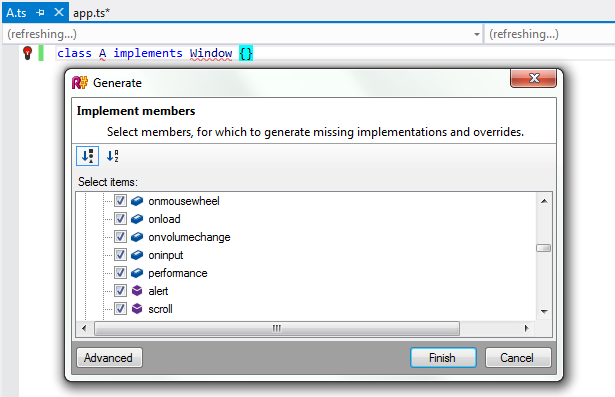Click the horizontal scrollbar thumb

coord(277,328)
